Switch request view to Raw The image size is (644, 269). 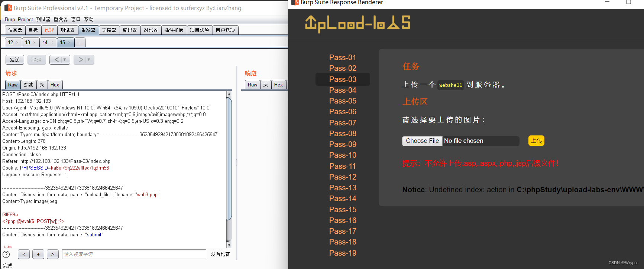[13, 85]
